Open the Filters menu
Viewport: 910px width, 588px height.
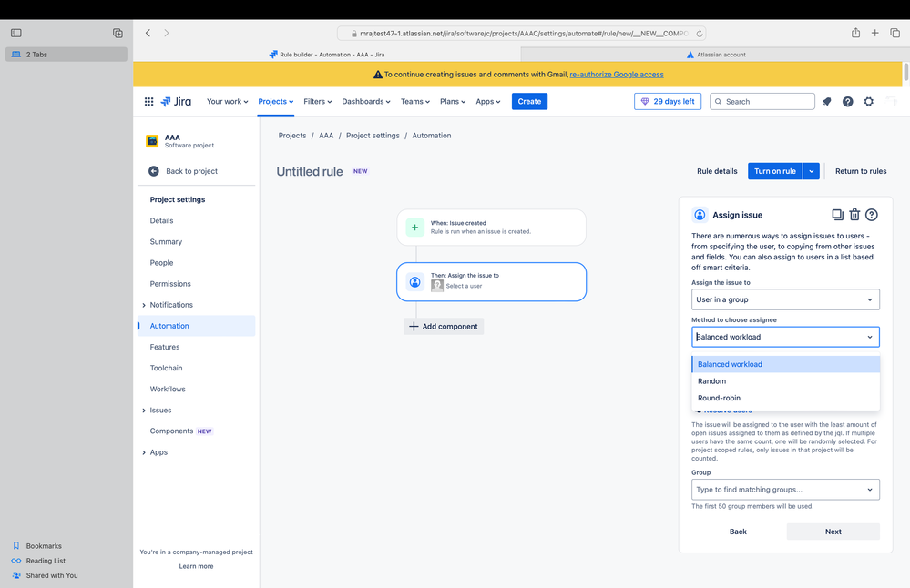pos(318,101)
